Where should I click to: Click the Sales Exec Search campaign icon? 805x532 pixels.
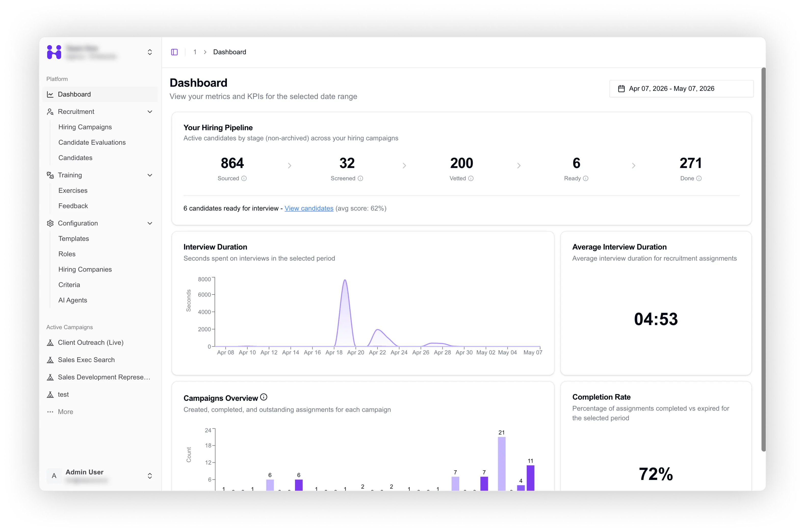50,360
